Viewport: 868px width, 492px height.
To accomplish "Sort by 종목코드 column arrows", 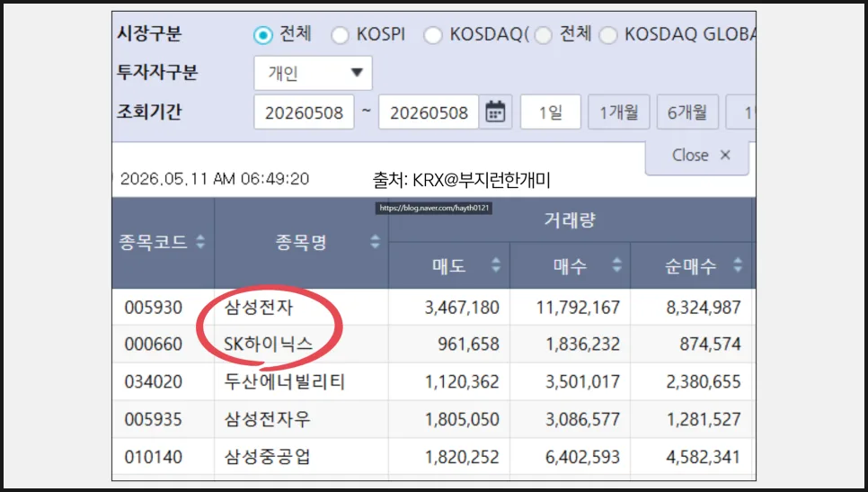I will click(x=200, y=242).
